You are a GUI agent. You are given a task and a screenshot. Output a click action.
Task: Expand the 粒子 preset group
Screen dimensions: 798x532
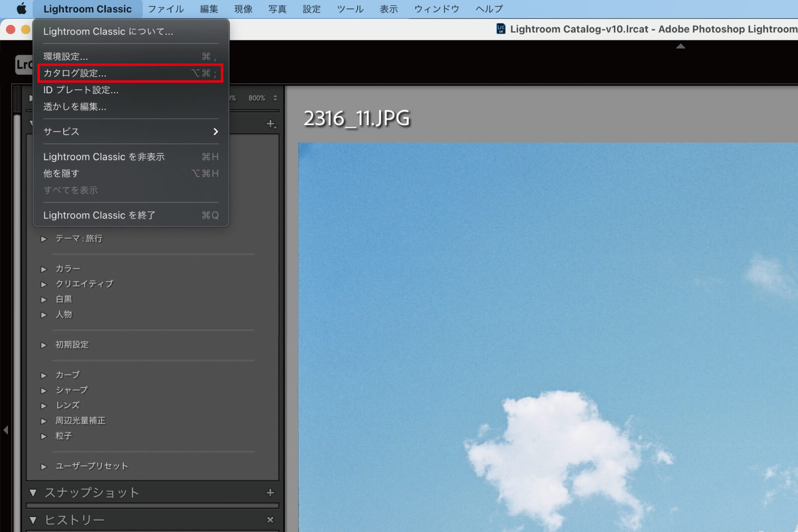point(44,436)
